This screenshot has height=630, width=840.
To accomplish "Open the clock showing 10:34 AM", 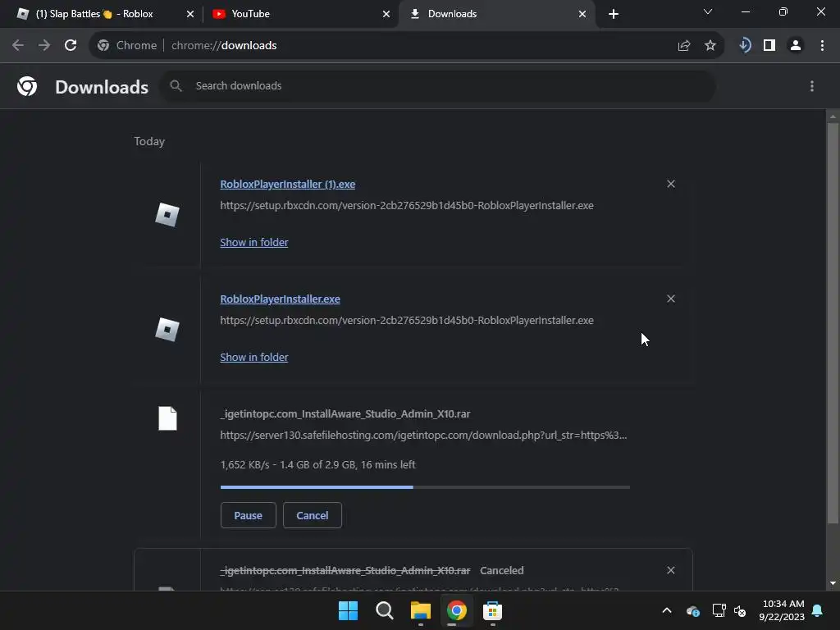I will coord(782,610).
